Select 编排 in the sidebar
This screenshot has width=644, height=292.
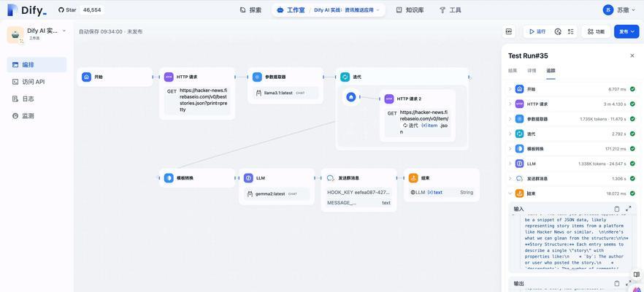[37, 64]
